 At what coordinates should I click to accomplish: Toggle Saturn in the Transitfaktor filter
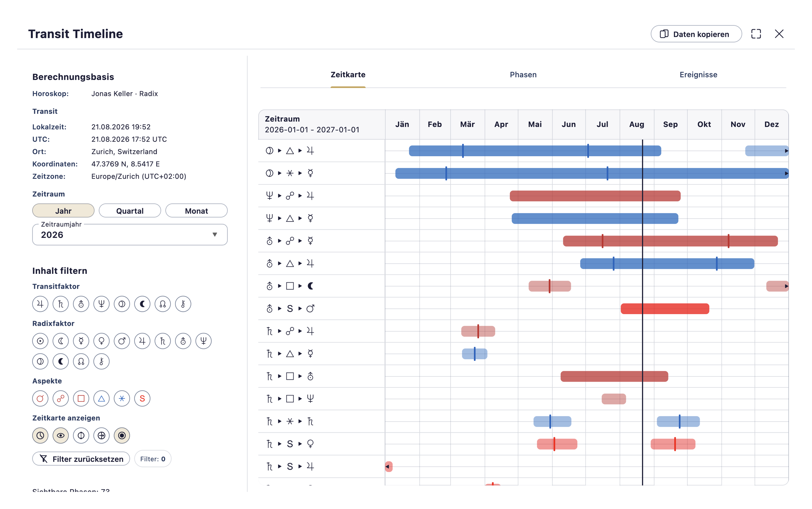pyautogui.click(x=60, y=304)
